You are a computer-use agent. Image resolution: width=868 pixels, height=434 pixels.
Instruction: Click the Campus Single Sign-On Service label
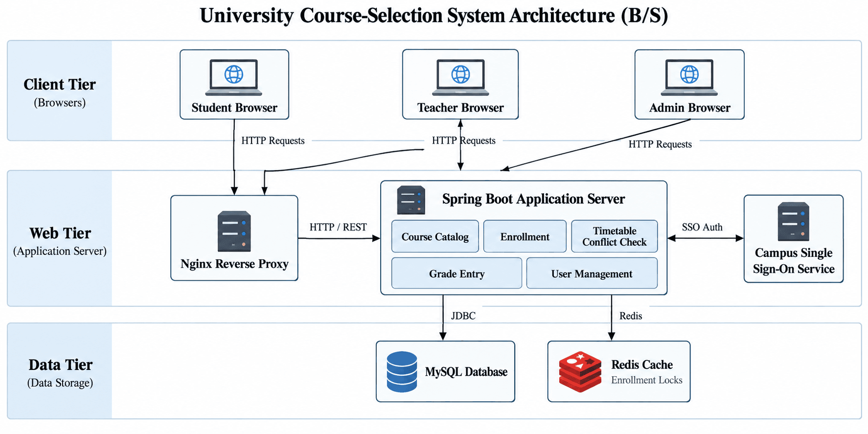pos(794,261)
